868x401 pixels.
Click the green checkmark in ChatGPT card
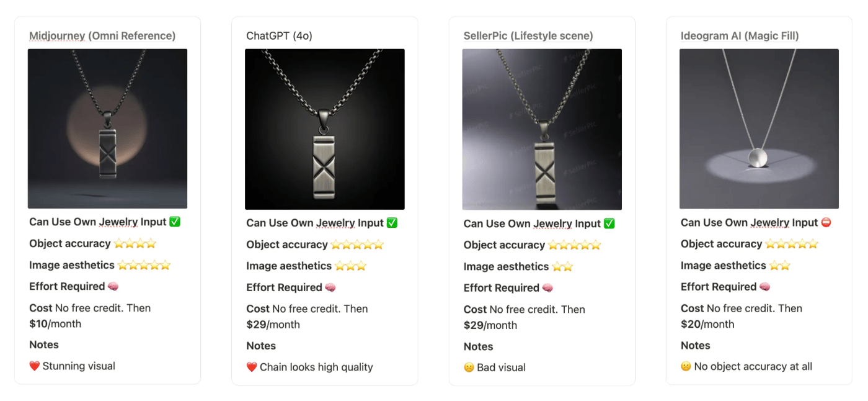[x=392, y=223]
